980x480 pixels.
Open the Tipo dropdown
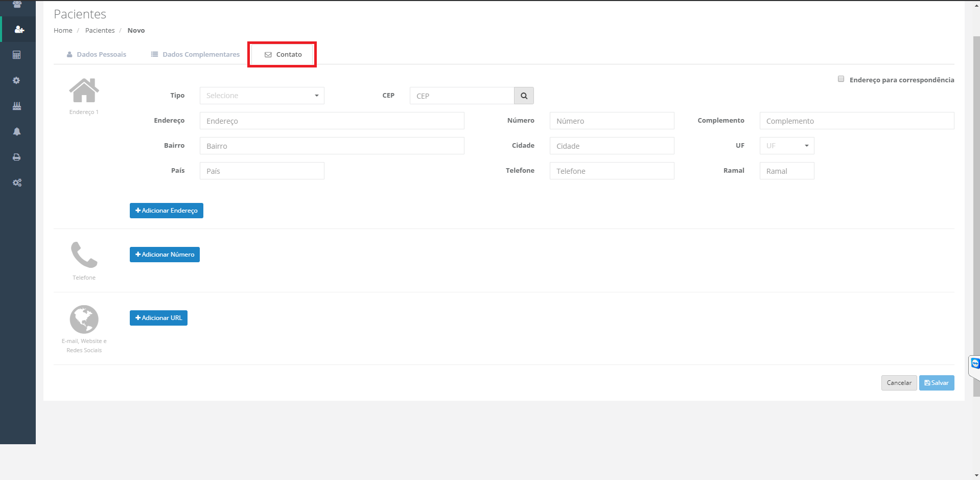click(262, 96)
